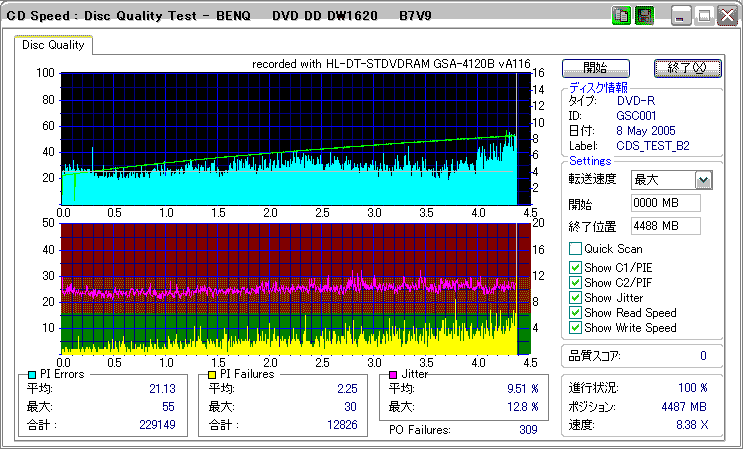Maximize the CD Speed window
This screenshot has height=449, width=743.
tap(704, 16)
